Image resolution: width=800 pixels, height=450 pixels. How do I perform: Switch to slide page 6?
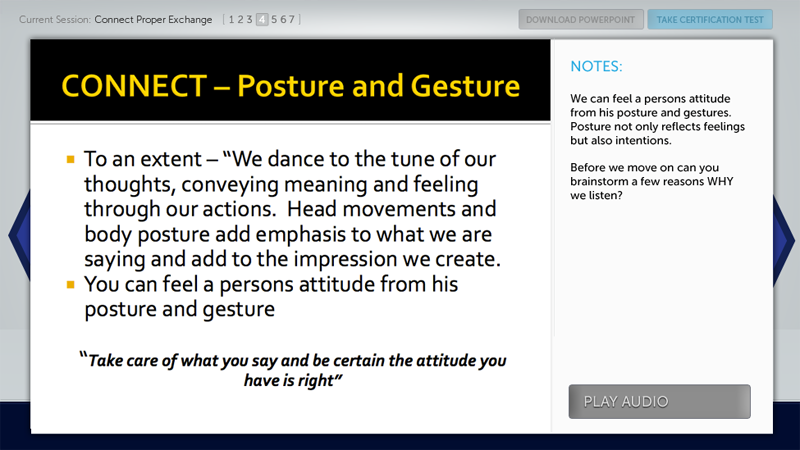[282, 19]
